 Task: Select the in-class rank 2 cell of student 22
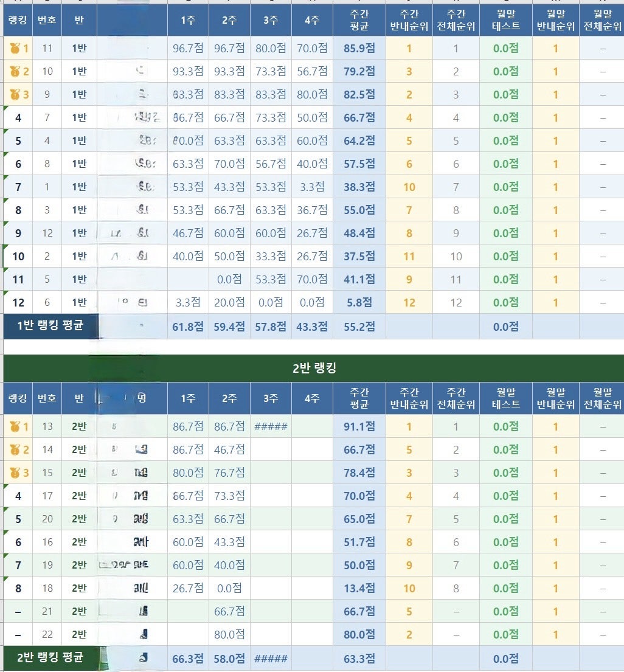click(x=409, y=635)
